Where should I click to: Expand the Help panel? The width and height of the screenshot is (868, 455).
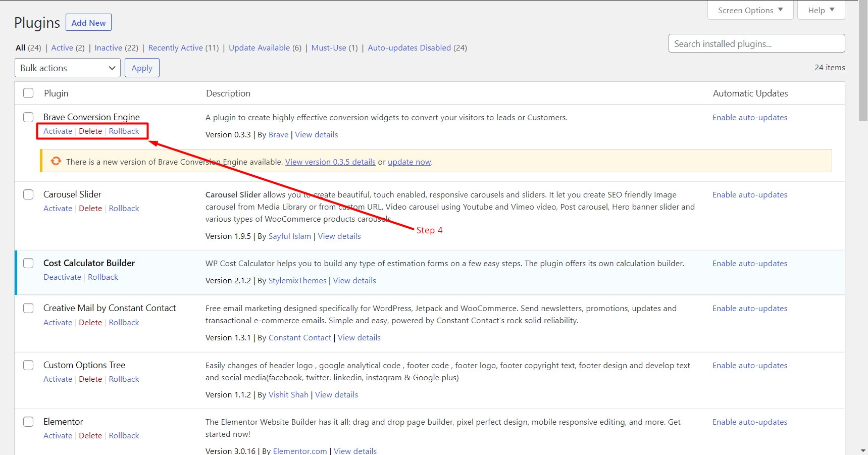(x=821, y=10)
